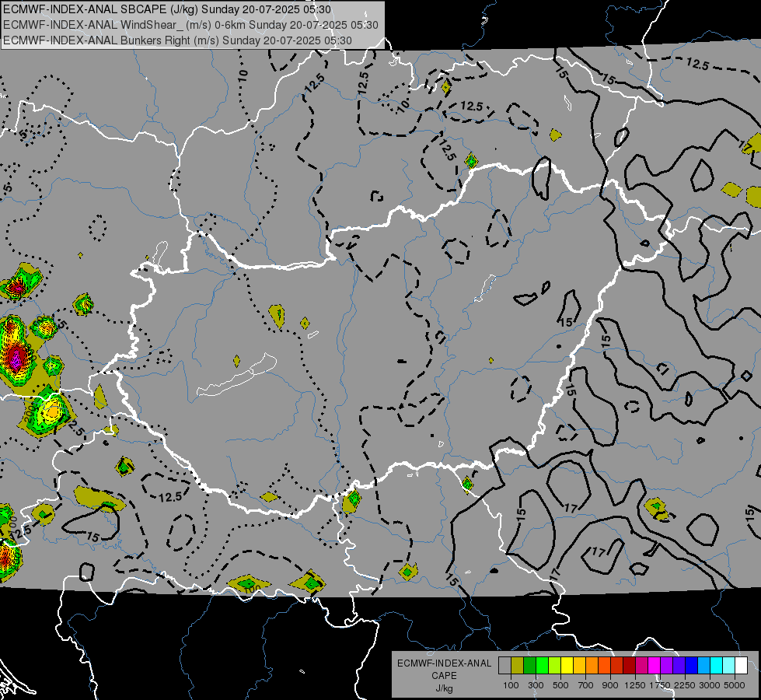The height and width of the screenshot is (700, 761).
Task: Click the legend tick value 300
Action: point(536,685)
